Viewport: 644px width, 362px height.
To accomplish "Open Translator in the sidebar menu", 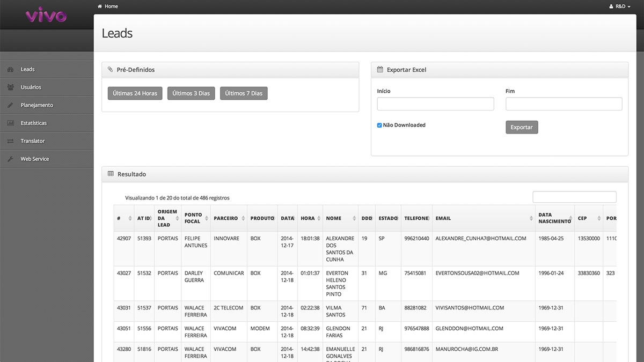I will [47, 141].
